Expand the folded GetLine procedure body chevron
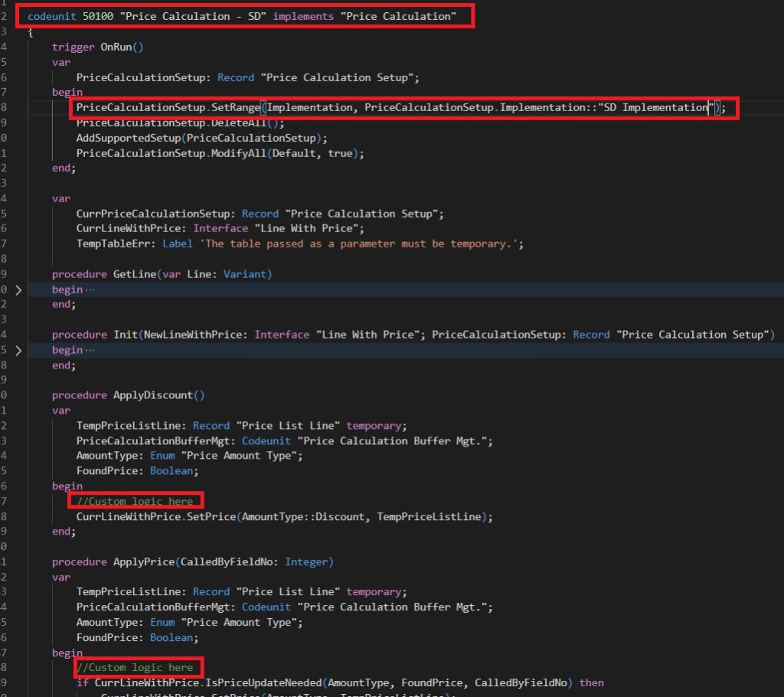 (18, 290)
